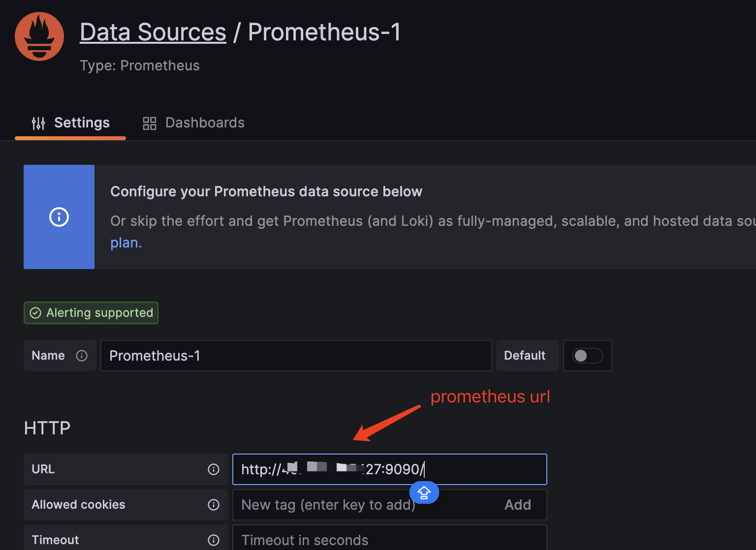Image resolution: width=756 pixels, height=550 pixels.
Task: Show the Timeout info icon
Action: [x=214, y=540]
